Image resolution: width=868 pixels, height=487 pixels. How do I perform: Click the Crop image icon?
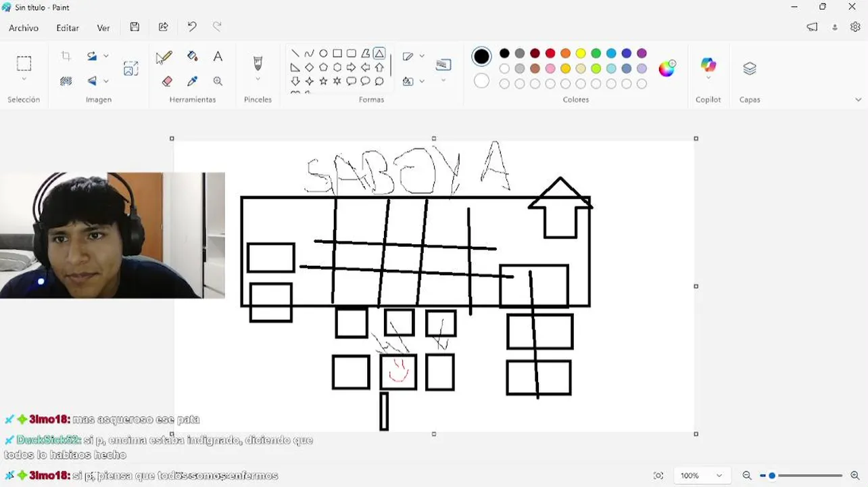pyautogui.click(x=66, y=56)
